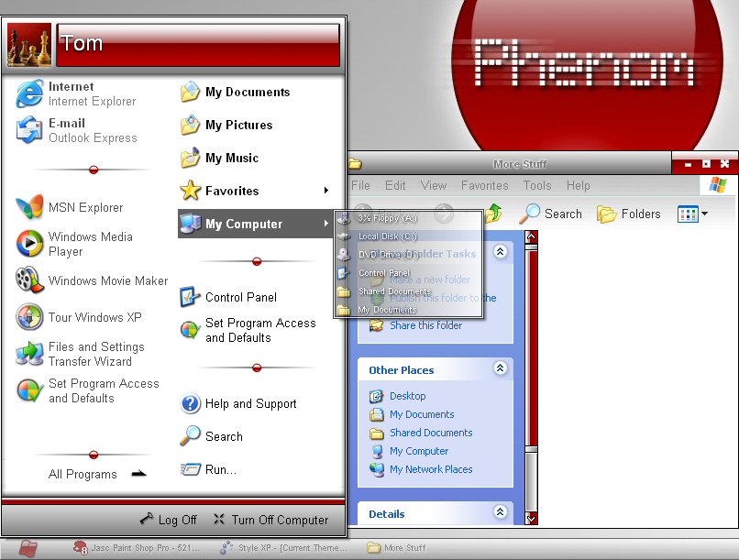The image size is (739, 560).
Task: Collapse Other Places panel
Action: point(500,368)
